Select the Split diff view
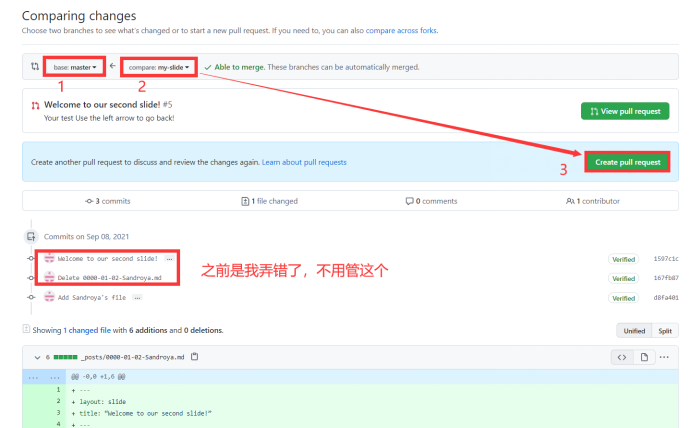This screenshot has width=692, height=428. click(x=665, y=331)
